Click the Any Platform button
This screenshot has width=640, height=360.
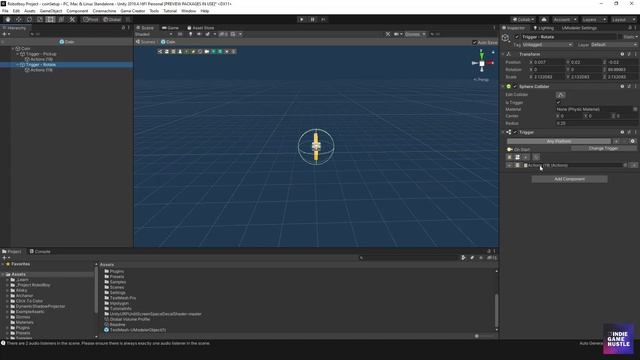coord(559,141)
